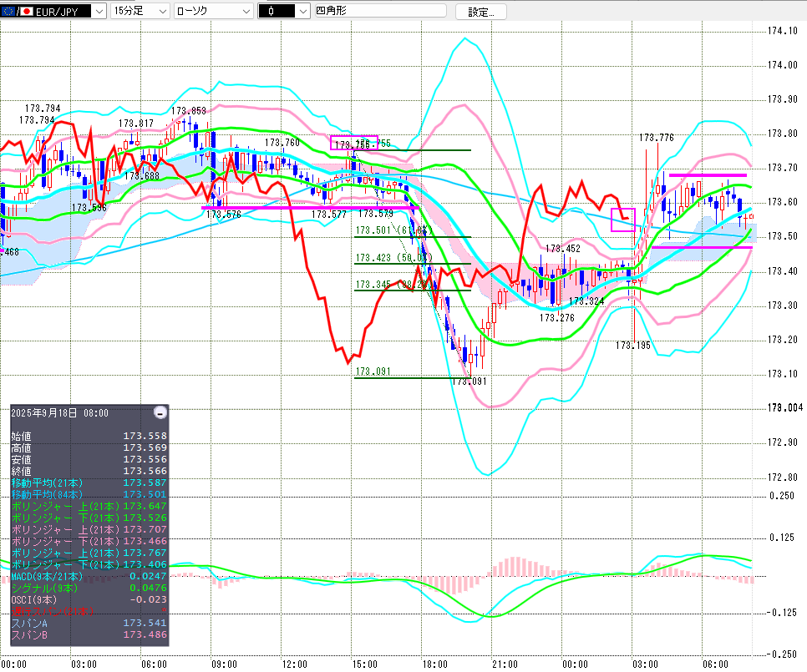The height and width of the screenshot is (672, 807).
Task: Expand the 15分足 timeframe dropdown
Action: pyautogui.click(x=140, y=12)
